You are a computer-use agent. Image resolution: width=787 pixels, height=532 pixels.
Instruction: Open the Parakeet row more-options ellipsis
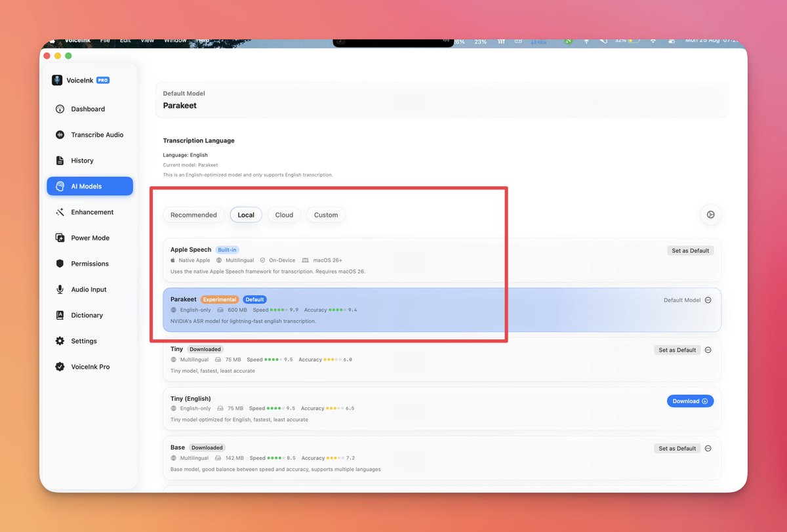708,300
